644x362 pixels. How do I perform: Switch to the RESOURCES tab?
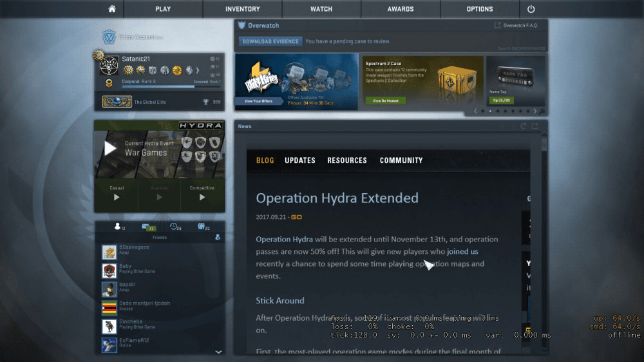point(347,160)
